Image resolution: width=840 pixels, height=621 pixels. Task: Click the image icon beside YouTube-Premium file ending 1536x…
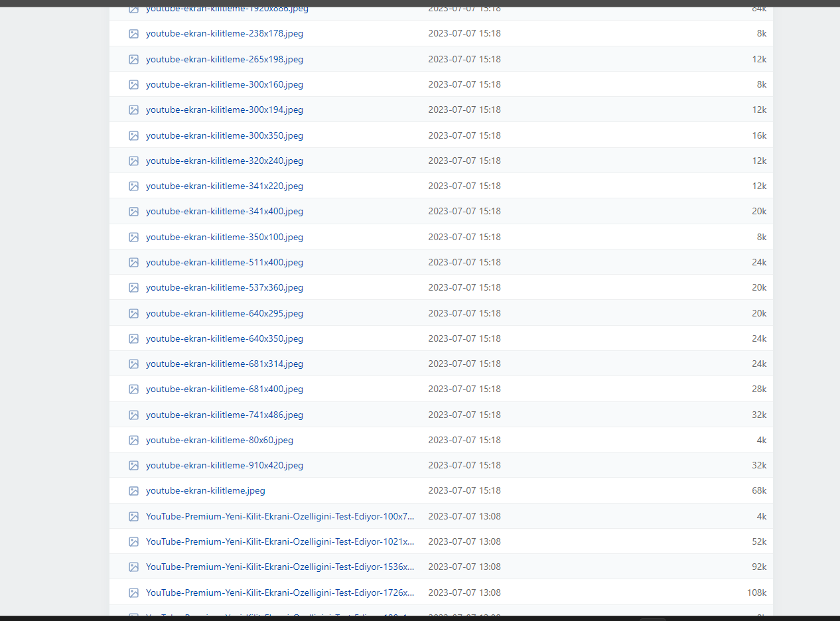click(133, 567)
